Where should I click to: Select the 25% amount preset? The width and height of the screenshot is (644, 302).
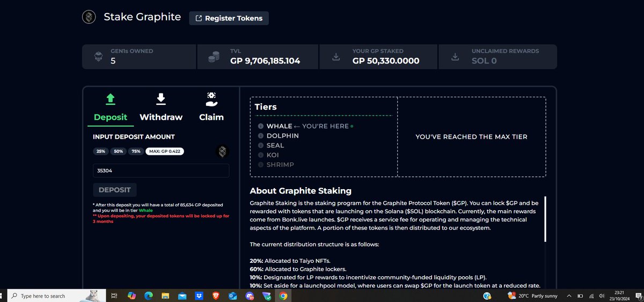point(101,152)
